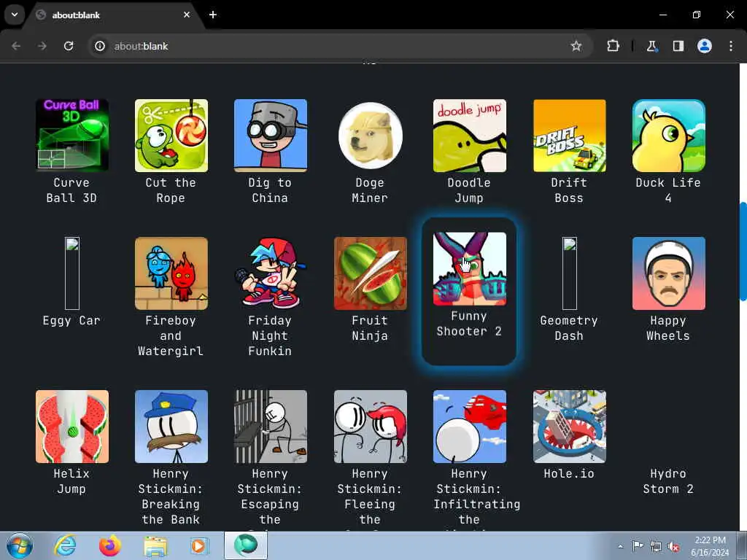The width and height of the screenshot is (747, 560).
Task: Click the address bar showing about:blank
Action: [341, 46]
